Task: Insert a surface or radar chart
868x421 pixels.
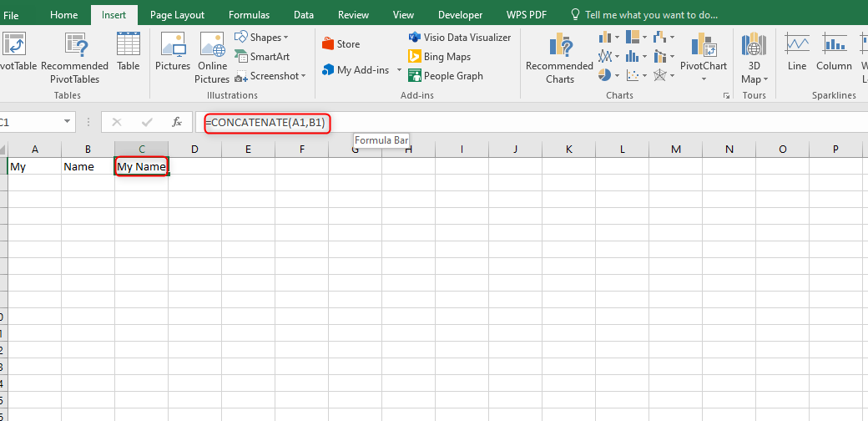Action: pos(660,75)
